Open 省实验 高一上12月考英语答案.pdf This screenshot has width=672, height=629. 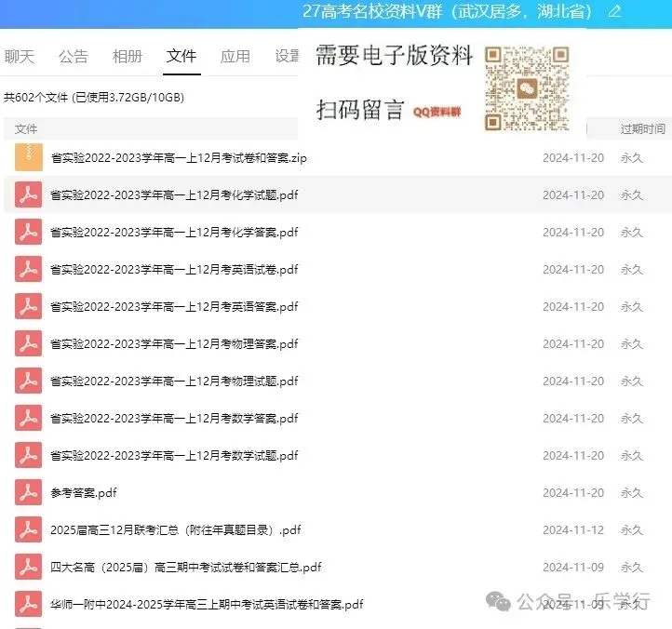click(174, 307)
